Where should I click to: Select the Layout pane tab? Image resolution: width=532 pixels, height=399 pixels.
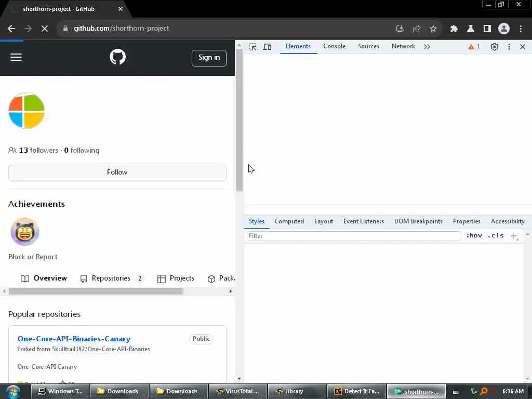pos(323,221)
